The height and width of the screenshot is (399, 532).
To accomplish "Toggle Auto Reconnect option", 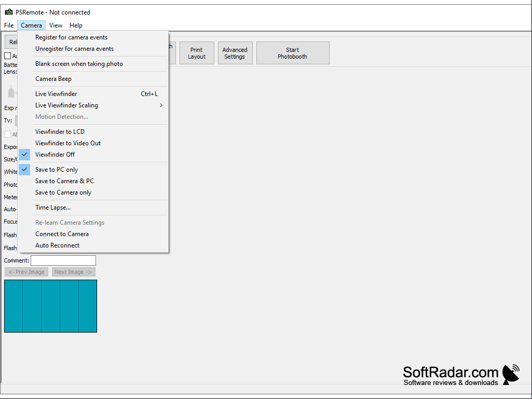I will [93, 245].
